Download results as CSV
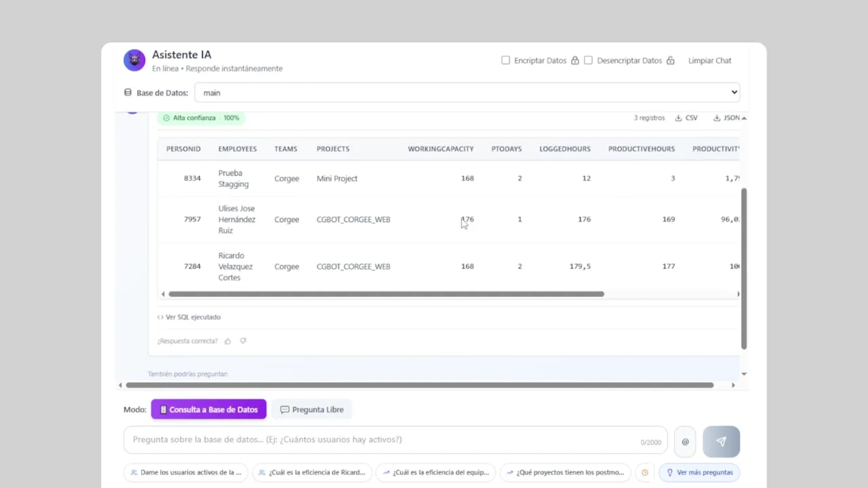This screenshot has height=488, width=868. click(686, 118)
